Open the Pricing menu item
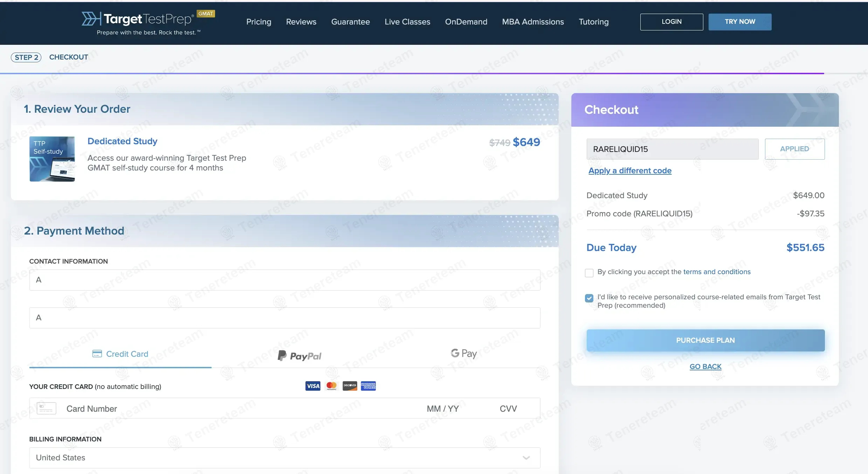 tap(259, 22)
